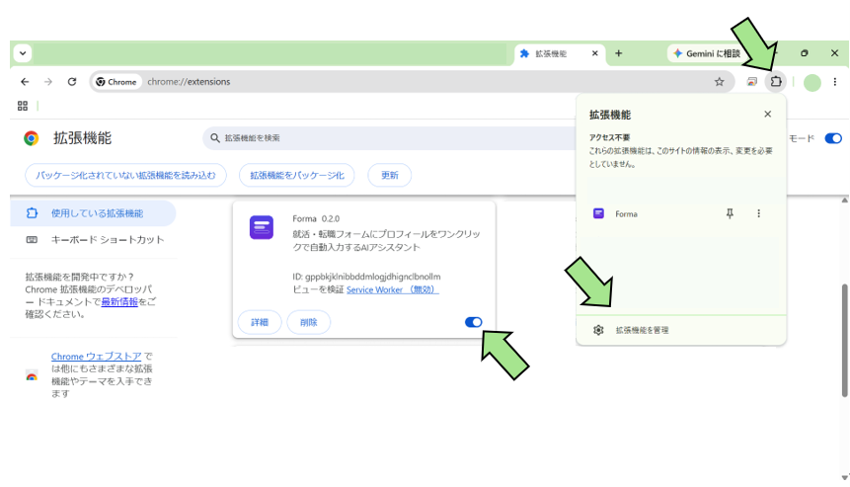
Task: Click the chrome://extensions address bar
Action: click(x=412, y=82)
